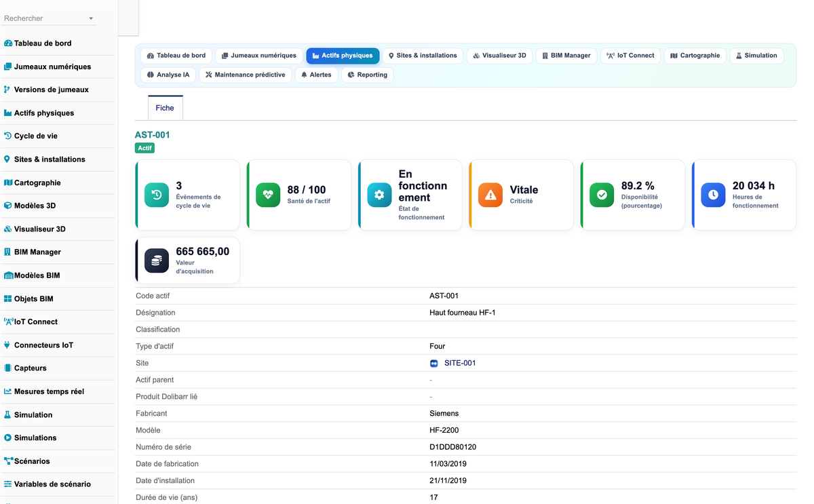The image size is (814, 504).
Task: Follow the SITE-001 site link
Action: (460, 364)
